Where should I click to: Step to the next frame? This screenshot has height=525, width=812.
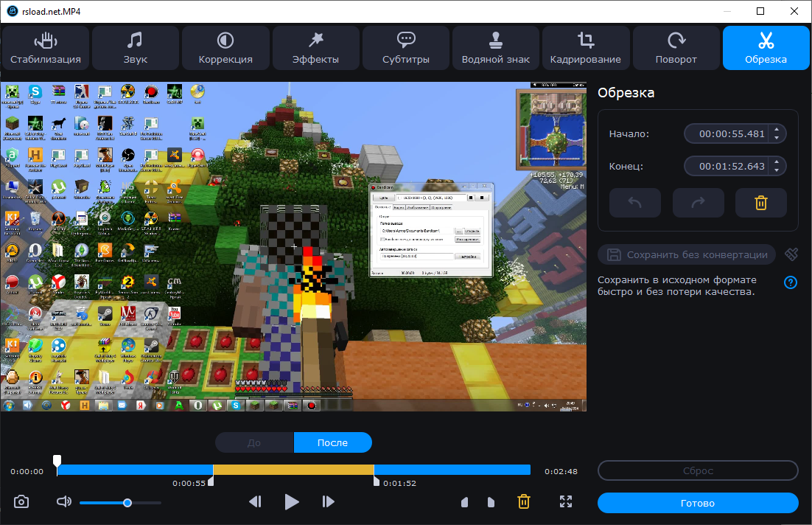tap(329, 501)
